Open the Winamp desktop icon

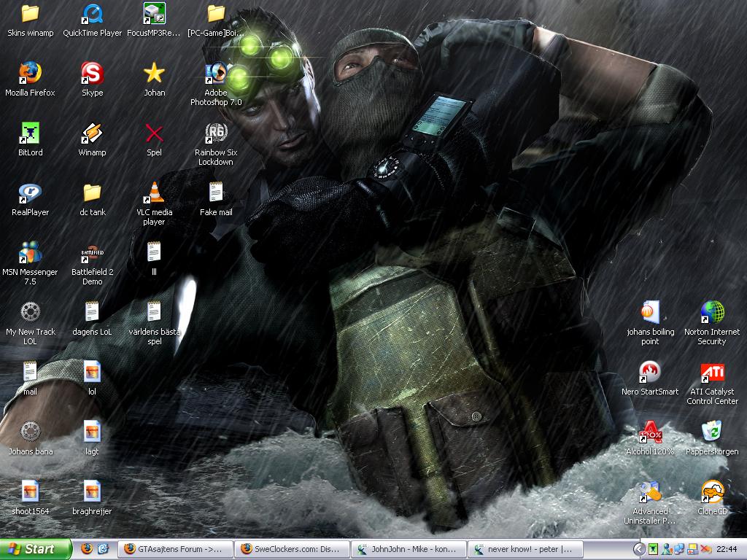click(92, 133)
